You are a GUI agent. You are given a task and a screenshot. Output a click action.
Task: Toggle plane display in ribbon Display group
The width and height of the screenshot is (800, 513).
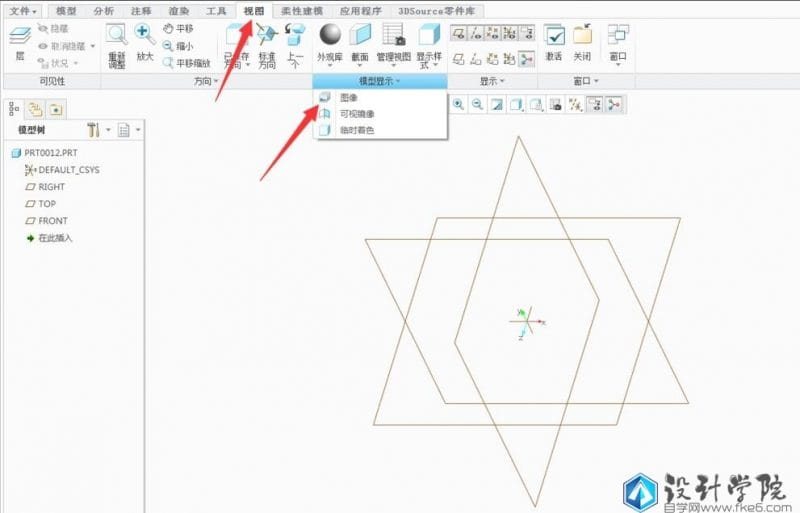click(x=459, y=33)
